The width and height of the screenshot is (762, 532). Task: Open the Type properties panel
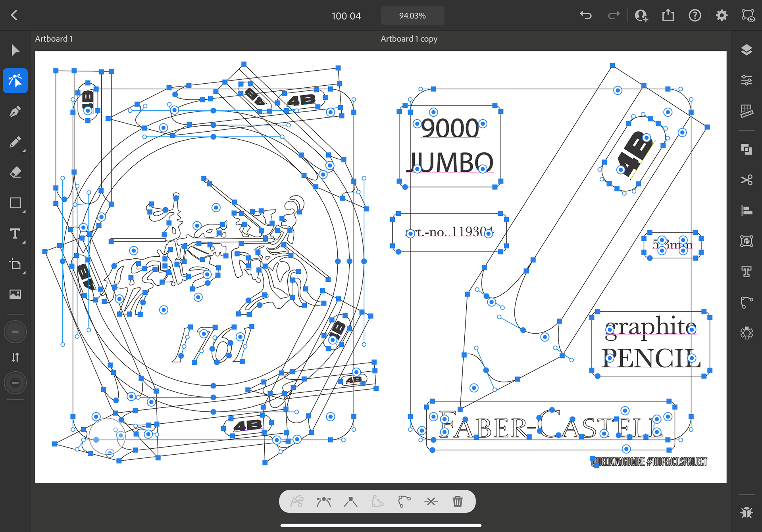point(747,272)
